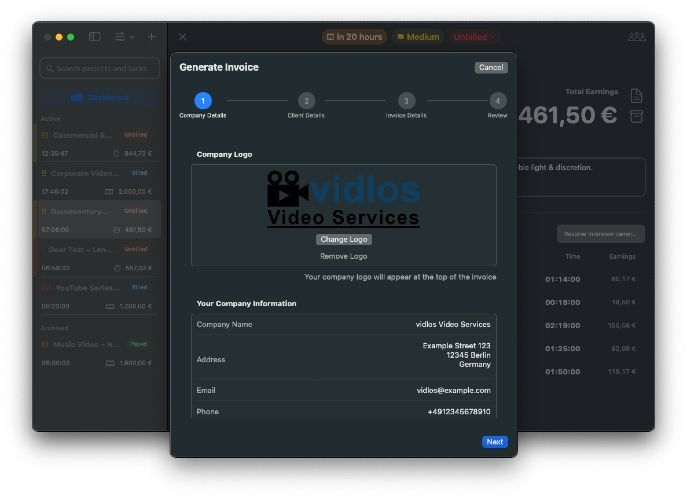Click the 00:18:00 time entry
687x500 pixels.
pos(563,302)
